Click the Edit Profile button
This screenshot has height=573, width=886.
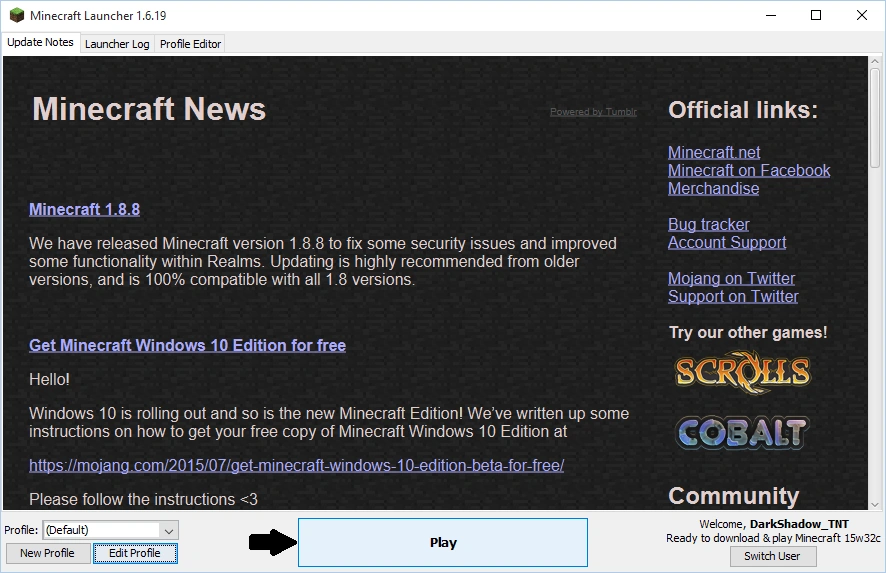click(x=135, y=553)
